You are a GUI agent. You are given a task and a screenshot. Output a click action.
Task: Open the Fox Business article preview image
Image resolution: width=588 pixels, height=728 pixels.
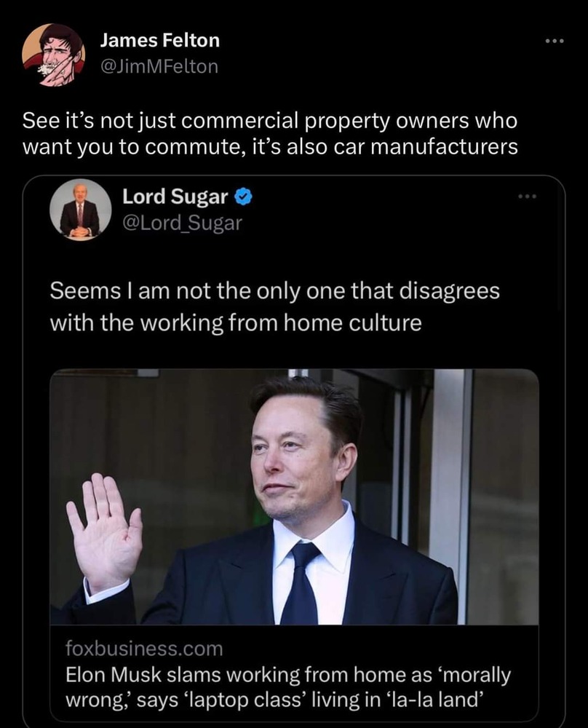[294, 496]
